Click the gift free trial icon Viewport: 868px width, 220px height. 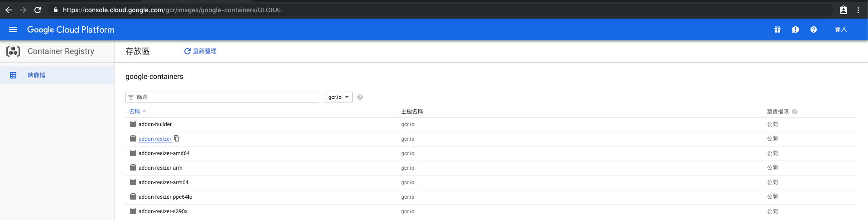(777, 29)
